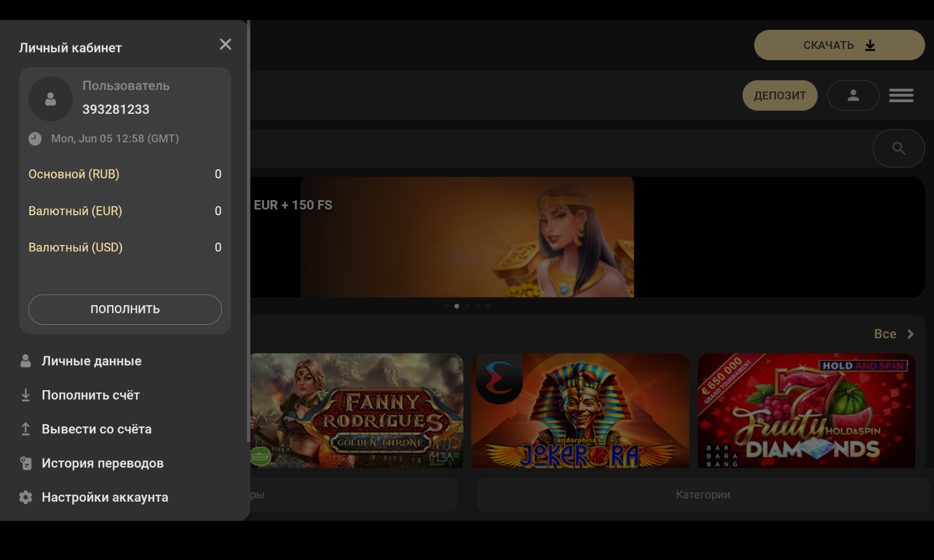This screenshot has width=934, height=560.
Task: Click the СКАЧАТЬ download button
Action: [x=839, y=45]
